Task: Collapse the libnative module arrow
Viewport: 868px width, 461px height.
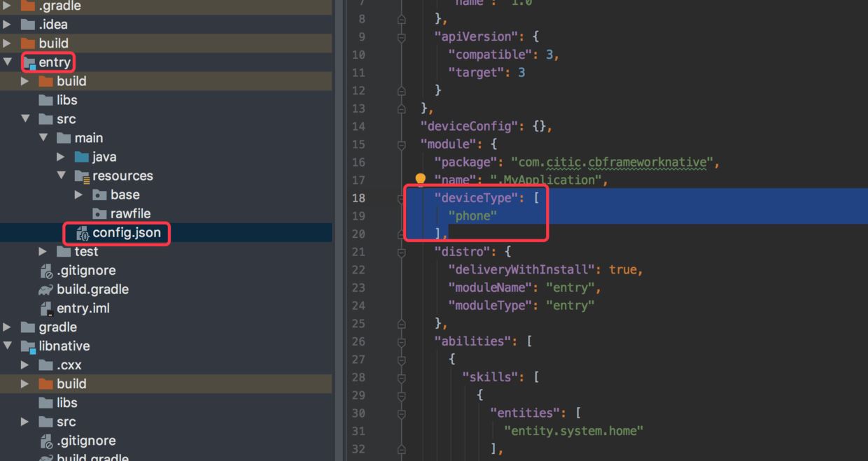Action: click(x=8, y=346)
